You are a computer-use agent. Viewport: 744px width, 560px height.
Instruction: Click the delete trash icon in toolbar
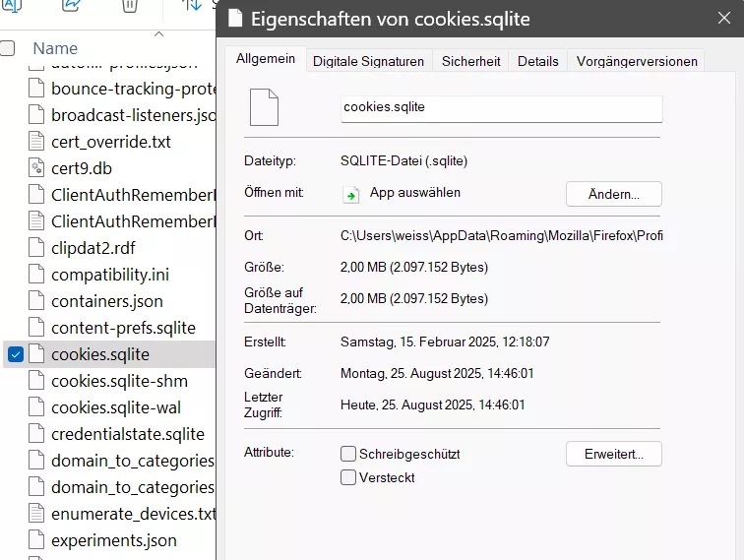(130, 5)
